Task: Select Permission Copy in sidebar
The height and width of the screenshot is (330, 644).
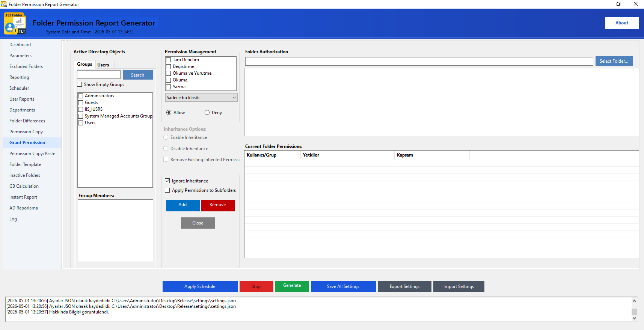Action: click(x=26, y=132)
